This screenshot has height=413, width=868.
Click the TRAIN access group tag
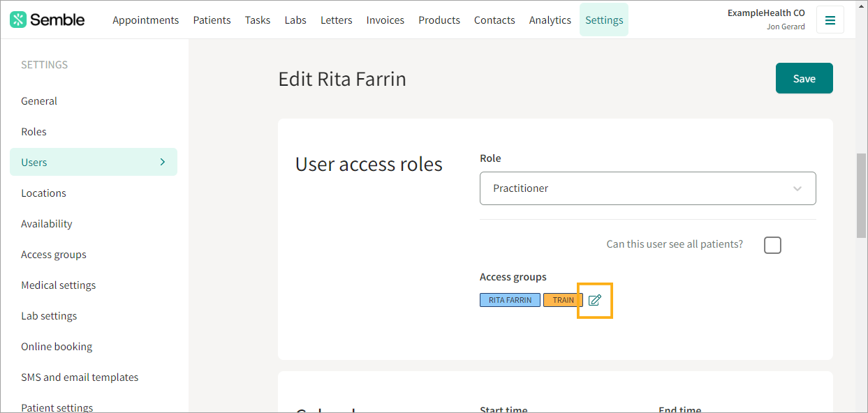[563, 300]
